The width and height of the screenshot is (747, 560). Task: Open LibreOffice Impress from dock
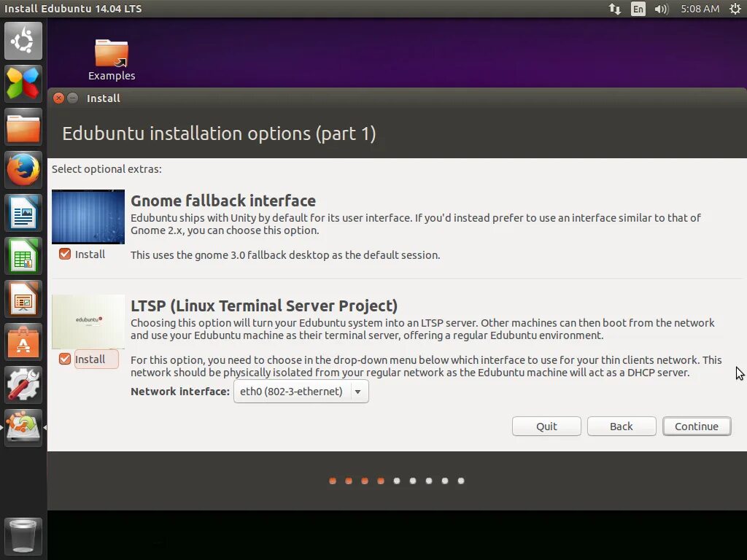[23, 299]
